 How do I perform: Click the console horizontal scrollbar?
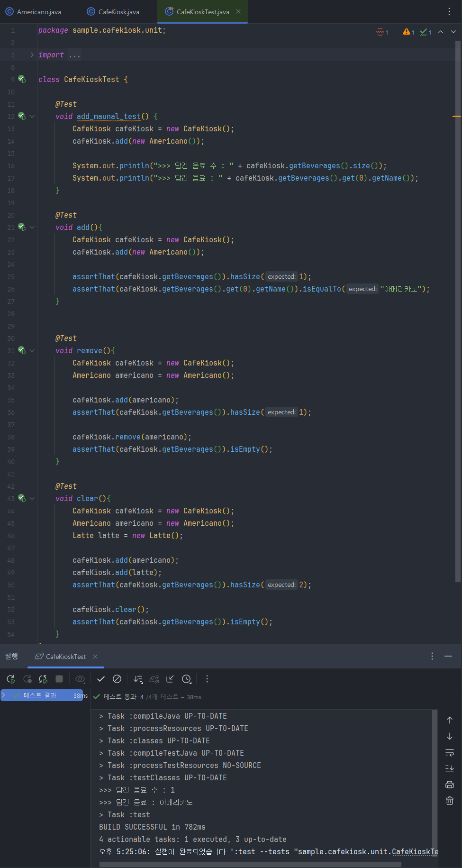tap(250, 864)
